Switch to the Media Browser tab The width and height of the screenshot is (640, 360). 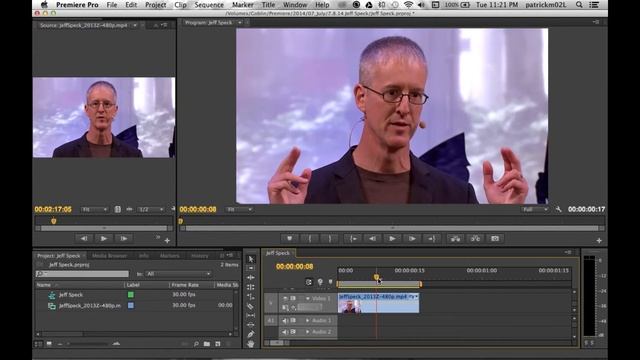tap(109, 256)
